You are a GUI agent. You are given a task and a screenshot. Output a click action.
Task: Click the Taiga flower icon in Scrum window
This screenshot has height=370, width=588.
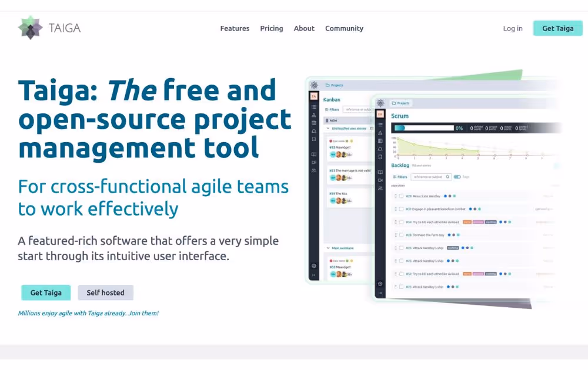380,103
